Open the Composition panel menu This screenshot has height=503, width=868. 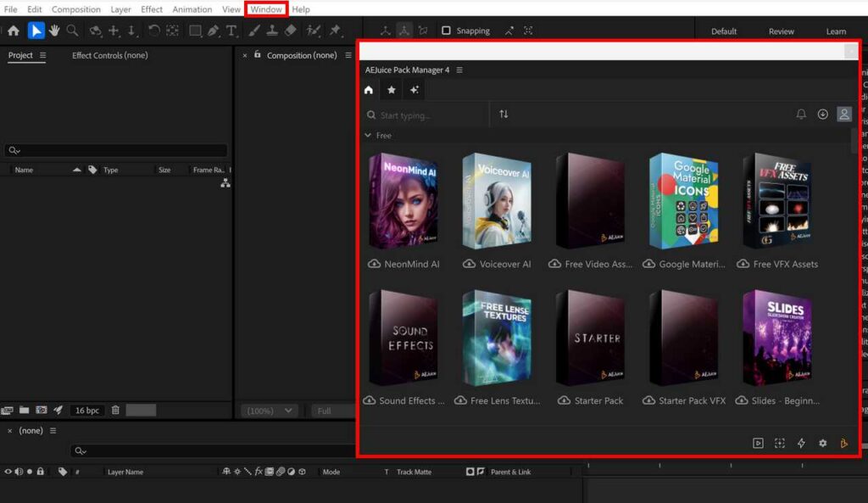pyautogui.click(x=348, y=55)
